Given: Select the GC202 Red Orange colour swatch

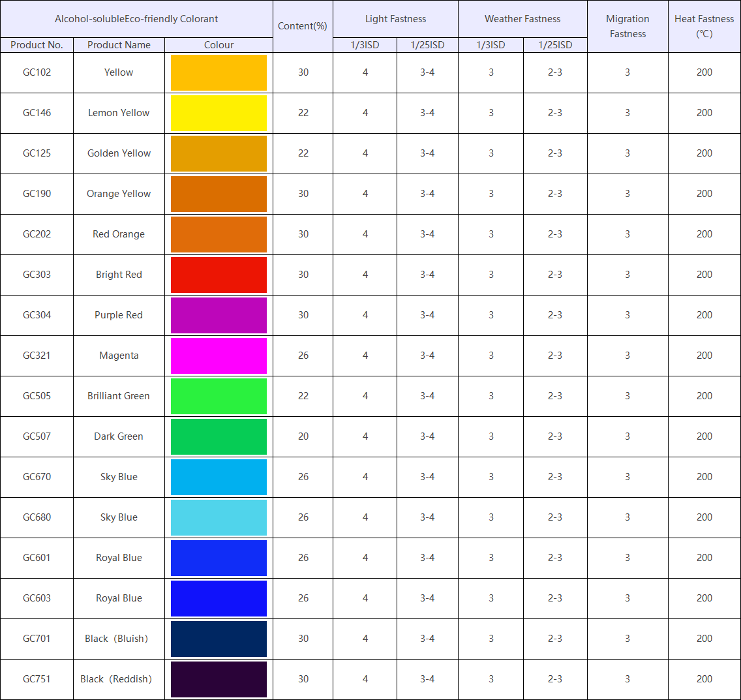Looking at the screenshot, I should tap(219, 234).
